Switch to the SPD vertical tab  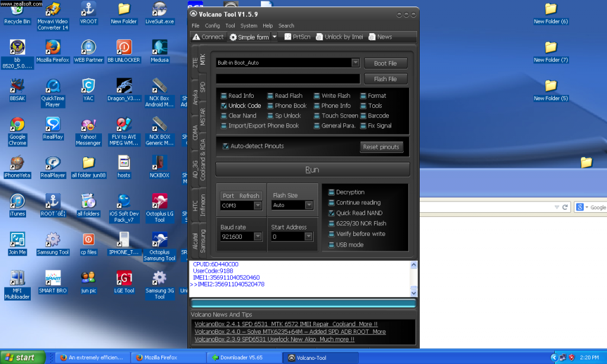tap(203, 87)
